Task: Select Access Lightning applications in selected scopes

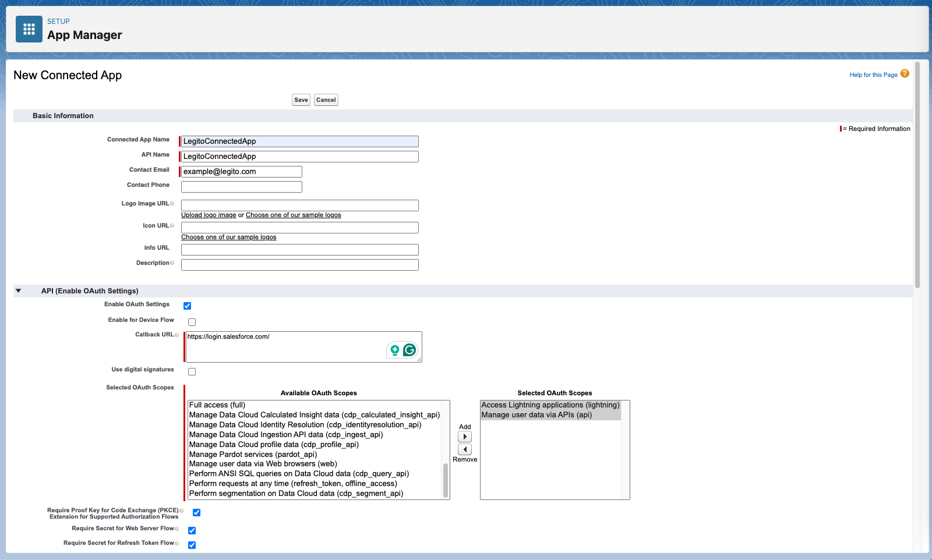Action: 550,405
